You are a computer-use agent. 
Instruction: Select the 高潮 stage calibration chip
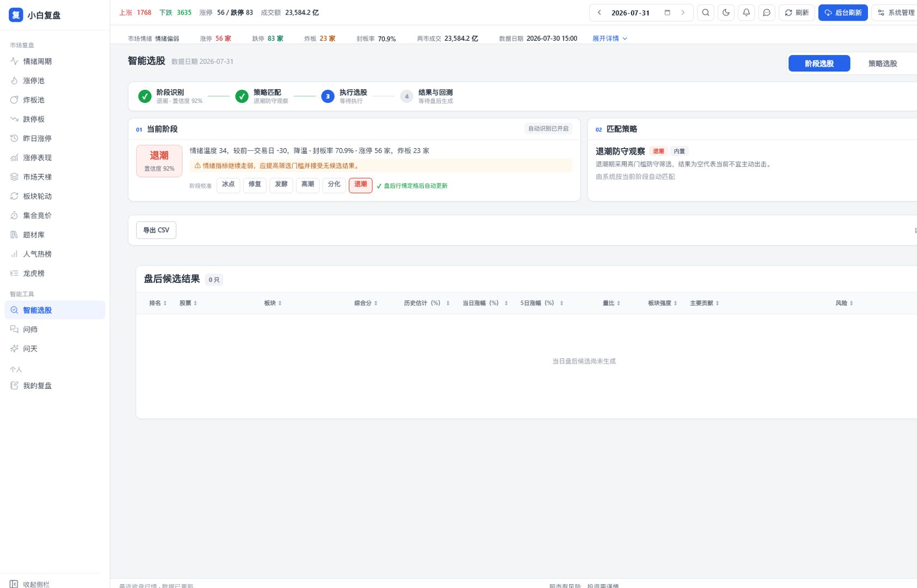(x=308, y=185)
